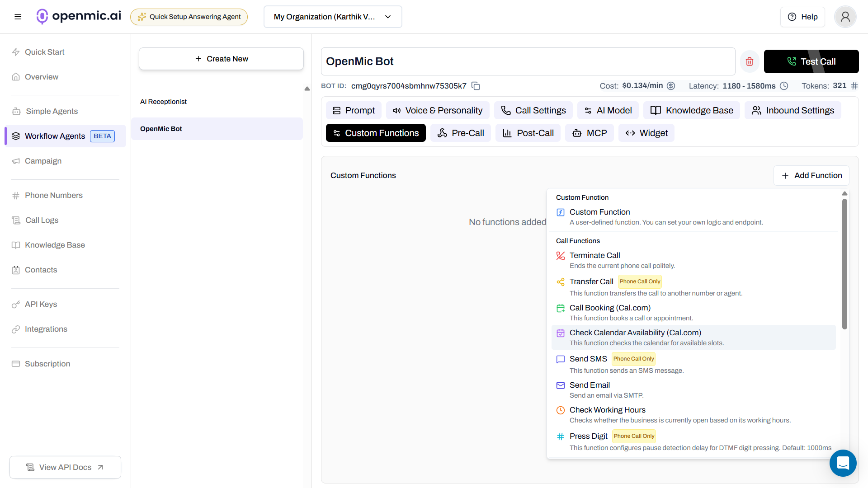Click the Add Function button
868x488 pixels.
tap(811, 175)
